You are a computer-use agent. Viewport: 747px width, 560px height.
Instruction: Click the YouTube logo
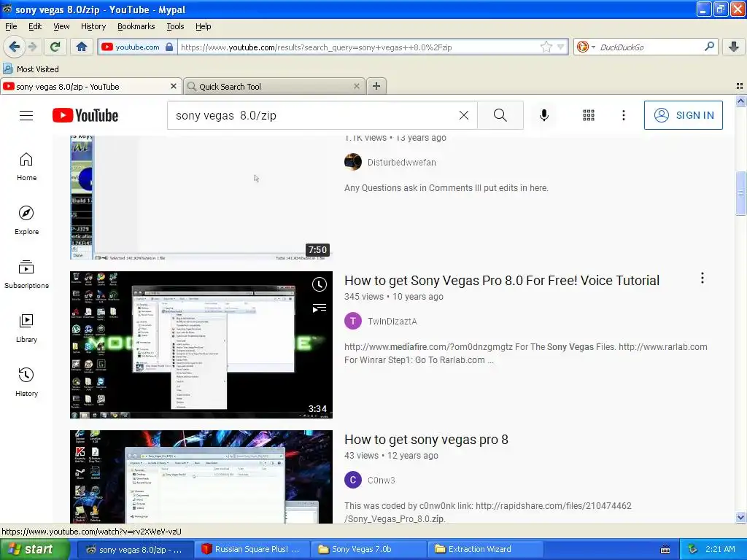click(85, 115)
